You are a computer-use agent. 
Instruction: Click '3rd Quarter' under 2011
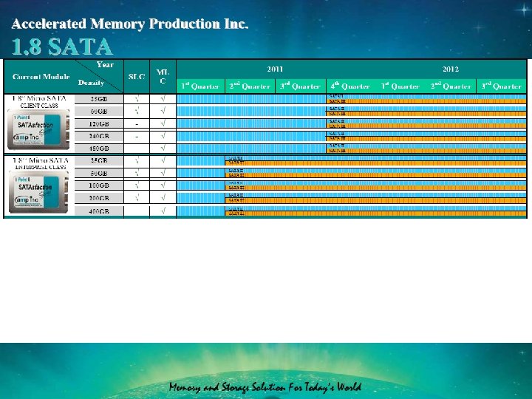(300, 86)
